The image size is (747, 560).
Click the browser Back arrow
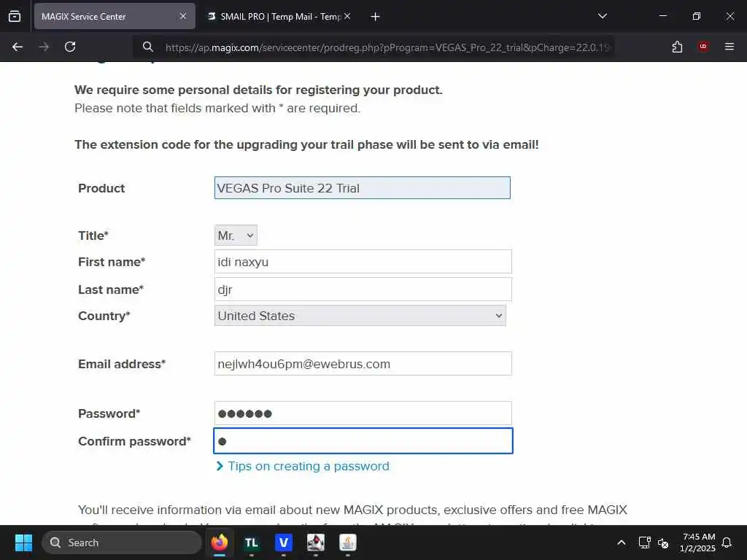(x=18, y=47)
